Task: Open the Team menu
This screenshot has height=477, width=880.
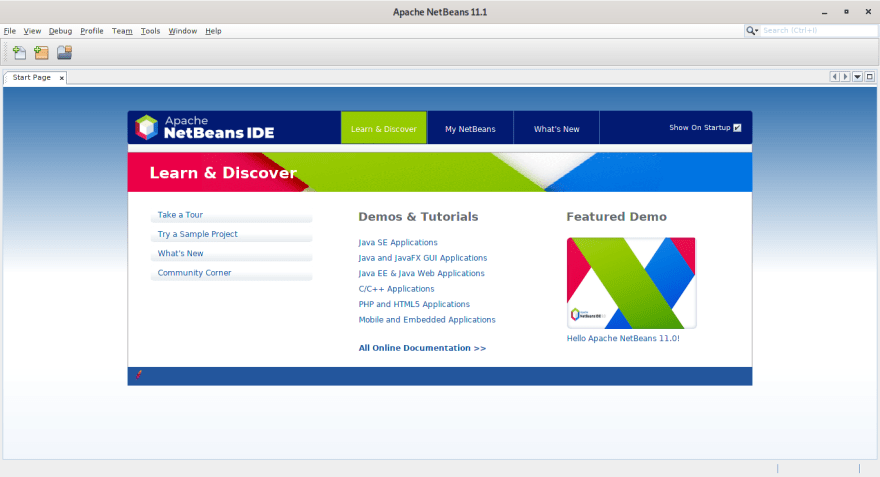Action: (x=122, y=31)
